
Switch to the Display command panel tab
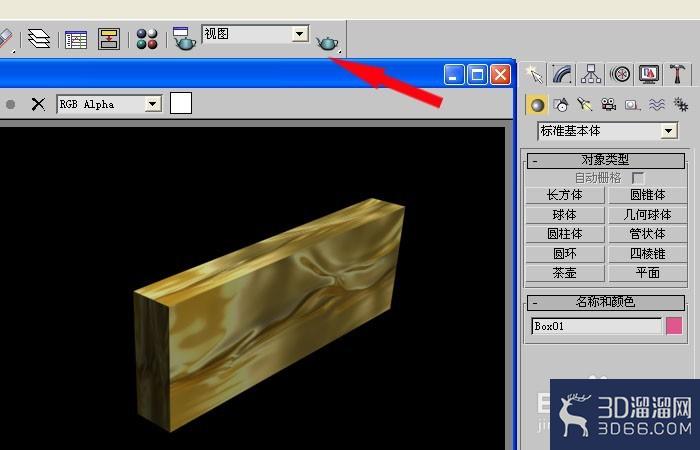649,74
